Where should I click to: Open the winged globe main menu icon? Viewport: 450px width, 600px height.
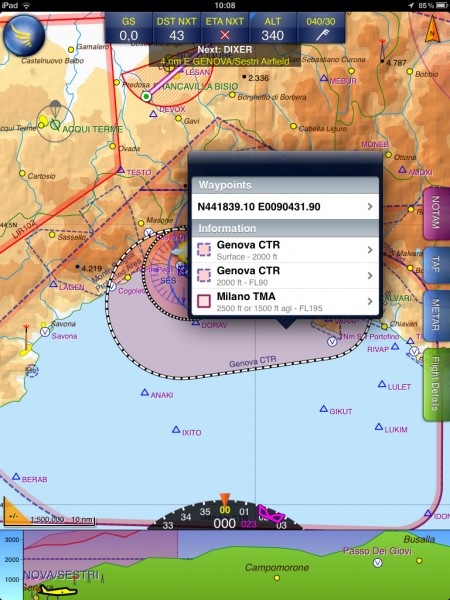point(24,36)
